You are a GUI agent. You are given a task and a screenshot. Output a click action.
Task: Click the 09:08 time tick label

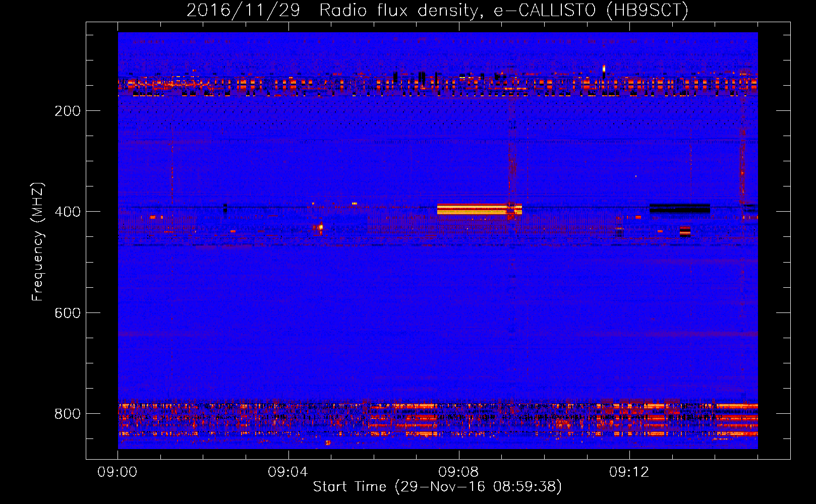(x=458, y=472)
